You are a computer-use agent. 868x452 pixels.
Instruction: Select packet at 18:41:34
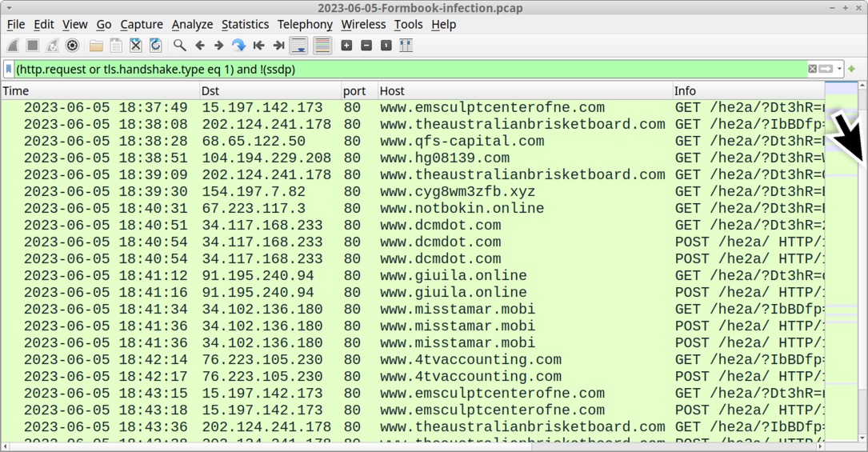(413, 310)
